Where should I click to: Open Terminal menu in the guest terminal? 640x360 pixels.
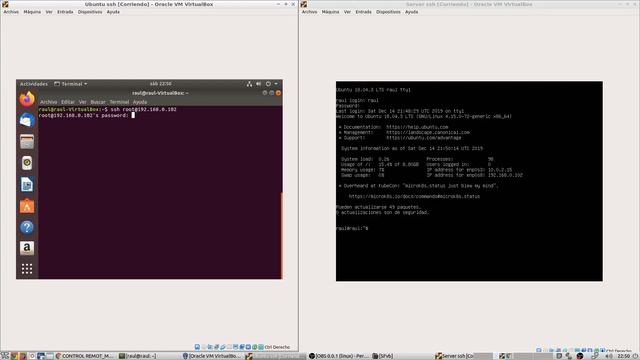[119, 102]
